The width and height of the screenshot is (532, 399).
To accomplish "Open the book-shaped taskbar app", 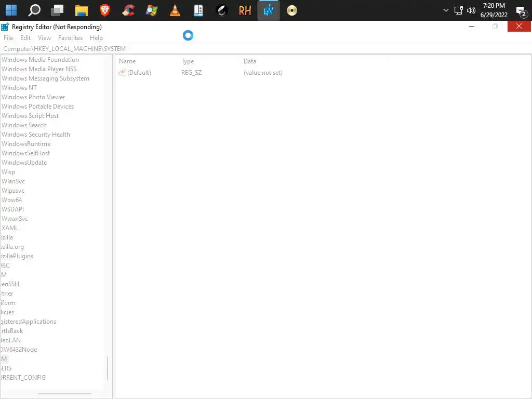I will [198, 10].
